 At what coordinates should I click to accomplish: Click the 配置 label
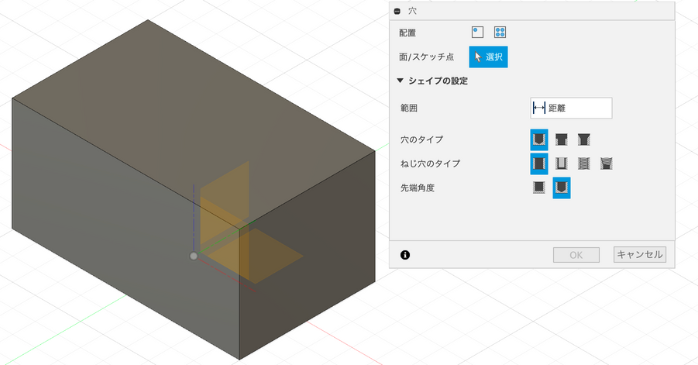(407, 33)
